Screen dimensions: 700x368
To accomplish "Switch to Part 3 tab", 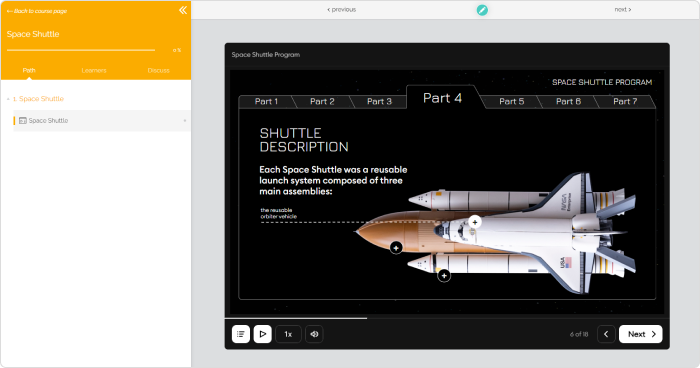I will coord(379,101).
